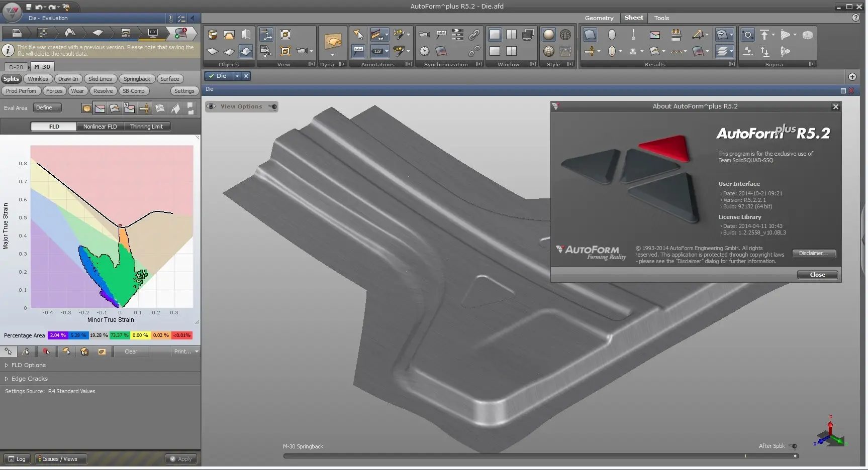Viewport: 868px width, 470px height.
Task: Open the Issues / Views panel
Action: (60, 459)
